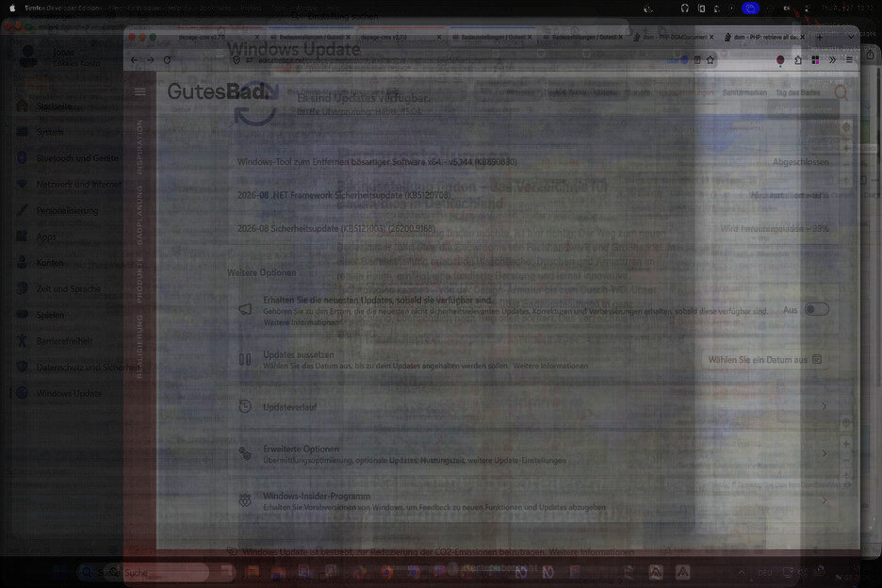Open the Firefox hamburger application menu

click(849, 59)
